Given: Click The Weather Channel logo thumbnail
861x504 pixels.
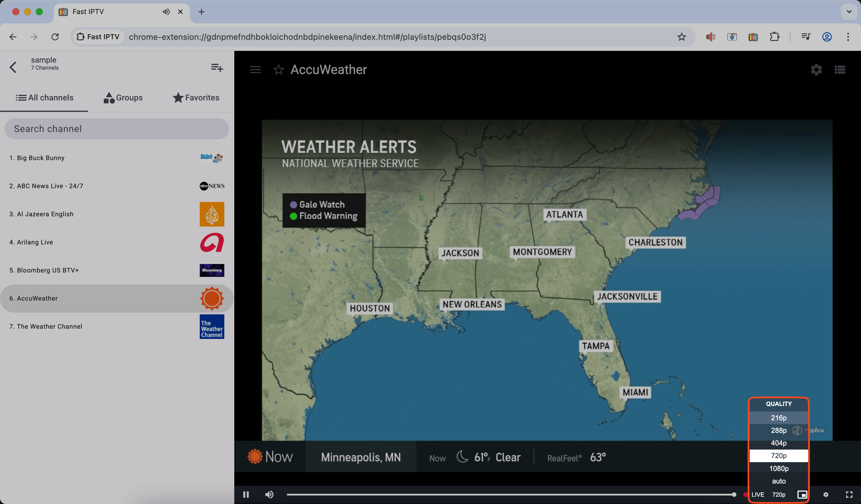Looking at the screenshot, I should point(212,326).
